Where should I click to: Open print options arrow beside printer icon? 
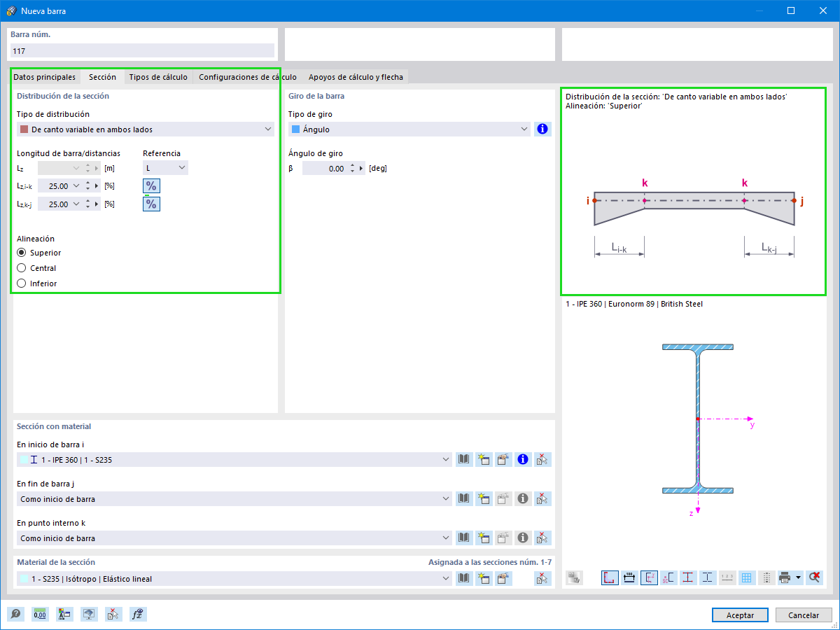click(x=798, y=577)
